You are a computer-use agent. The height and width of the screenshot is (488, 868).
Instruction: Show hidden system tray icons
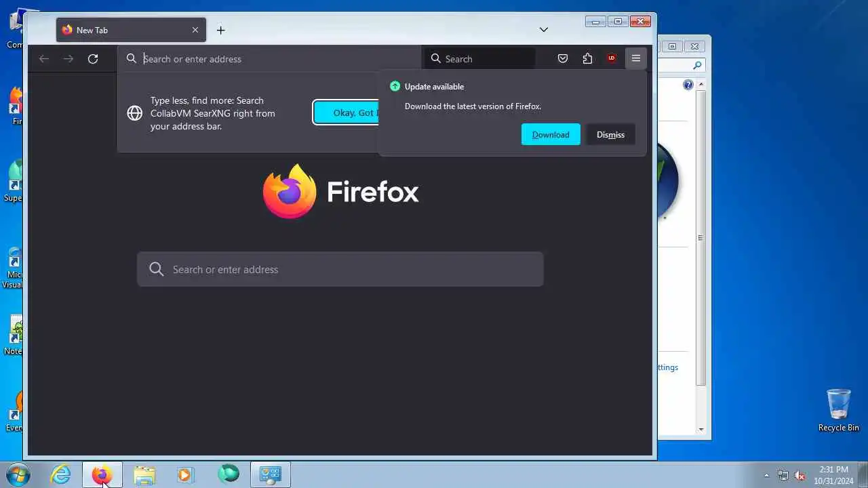(x=767, y=475)
